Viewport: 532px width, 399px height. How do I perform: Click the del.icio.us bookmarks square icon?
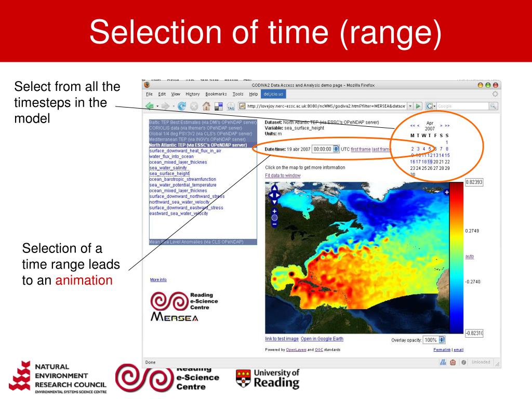(x=219, y=106)
